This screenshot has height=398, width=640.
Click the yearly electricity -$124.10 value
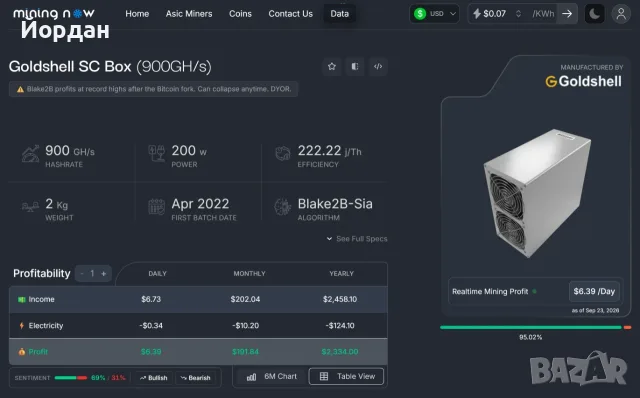pos(340,326)
